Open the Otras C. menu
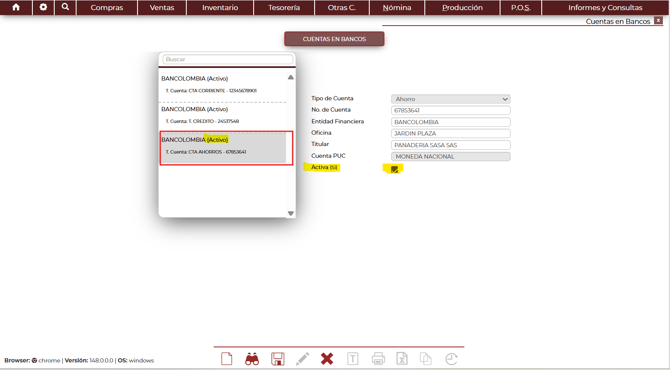Screen dimensions: 670x370 tap(342, 7)
